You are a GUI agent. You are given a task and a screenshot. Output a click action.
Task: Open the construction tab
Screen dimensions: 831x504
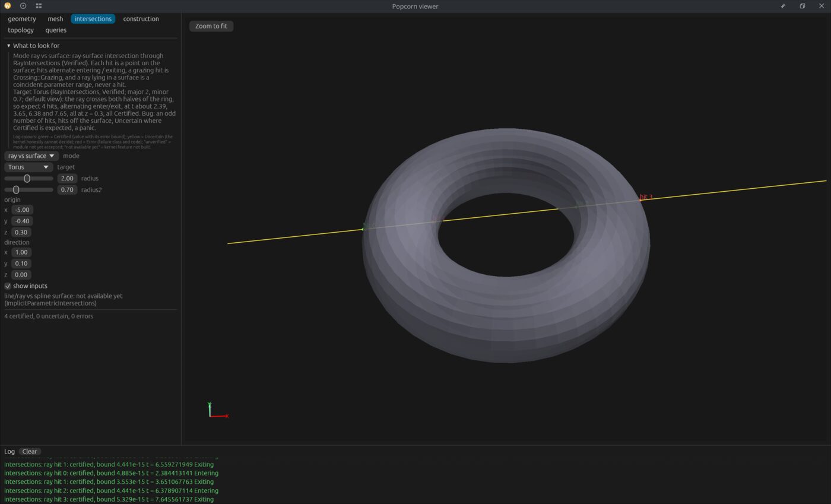pyautogui.click(x=141, y=19)
